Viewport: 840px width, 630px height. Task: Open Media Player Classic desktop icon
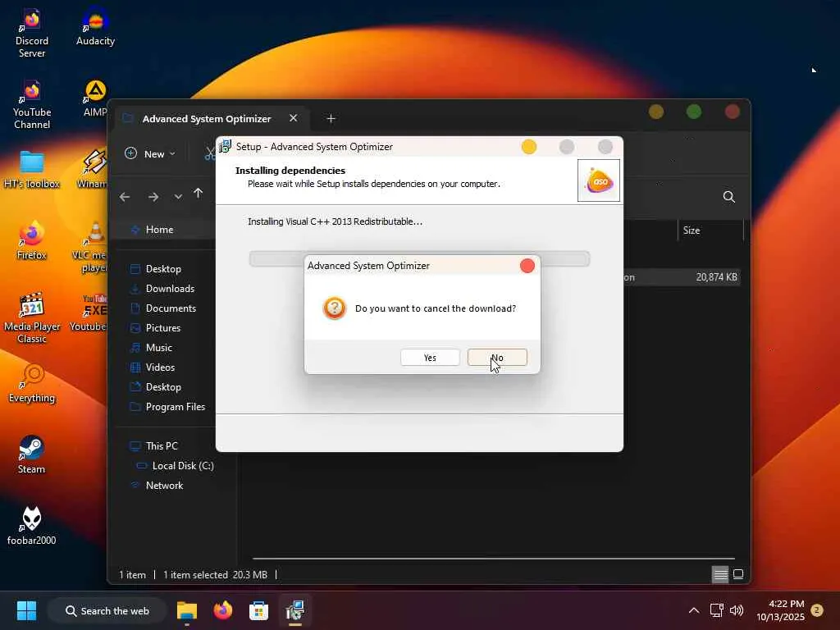(32, 318)
